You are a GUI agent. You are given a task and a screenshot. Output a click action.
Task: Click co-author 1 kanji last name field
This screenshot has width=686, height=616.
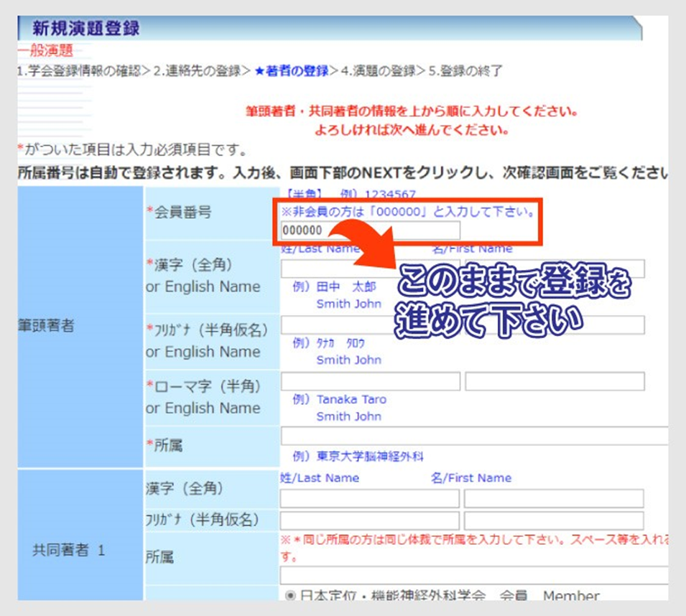pyautogui.click(x=370, y=499)
